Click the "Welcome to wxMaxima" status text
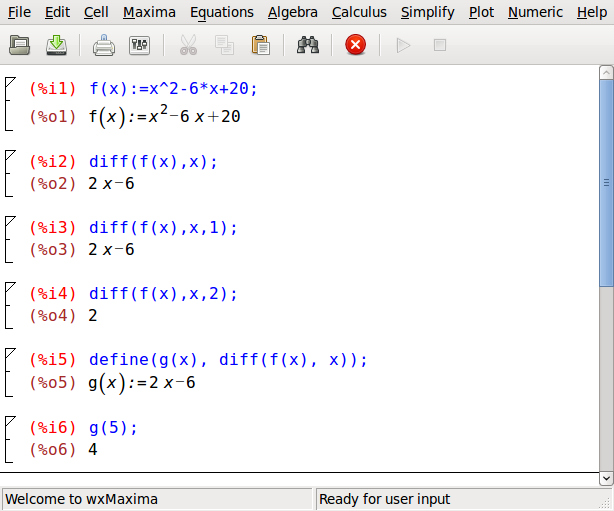This screenshot has height=511, width=614. click(x=81, y=499)
